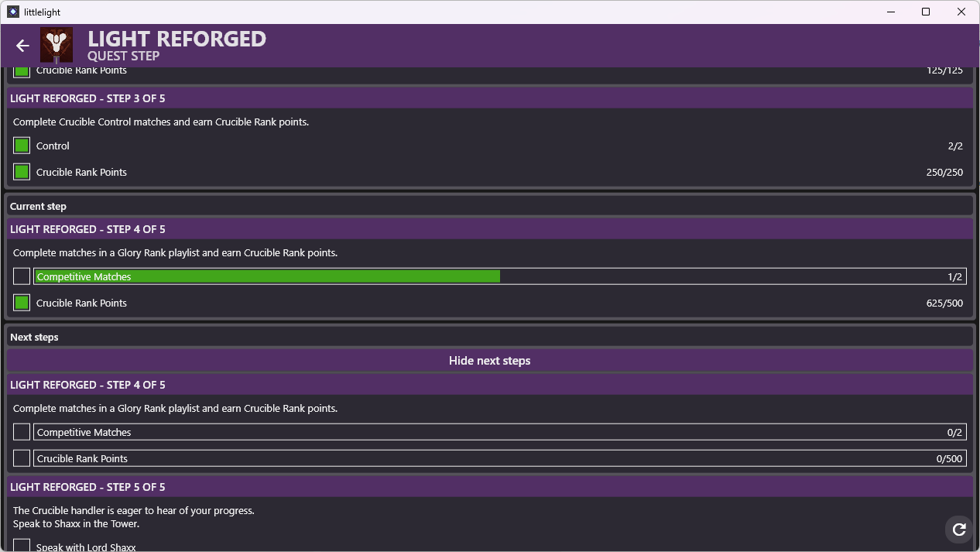Click the Current step section header
Viewport: 980px width, 552px height.
tap(489, 207)
